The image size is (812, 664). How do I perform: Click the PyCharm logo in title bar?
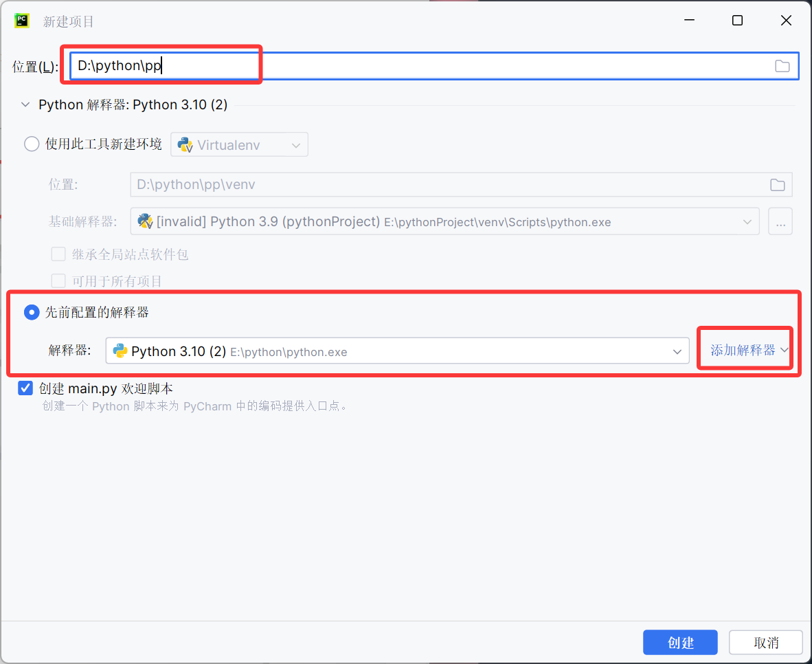coord(22,21)
